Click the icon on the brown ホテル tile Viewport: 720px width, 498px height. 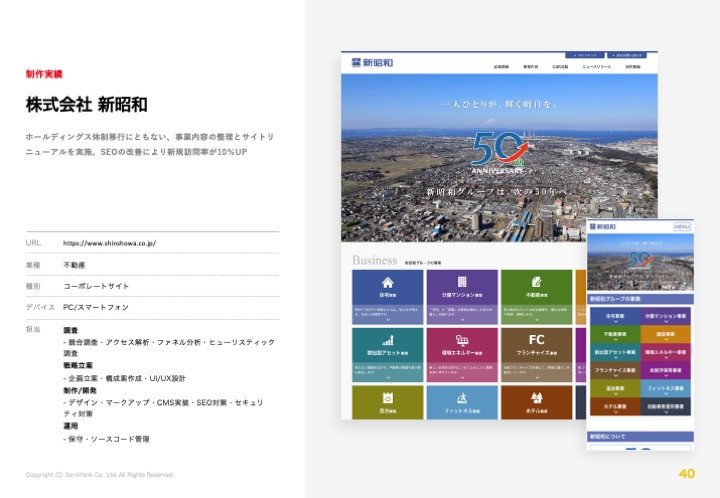tap(536, 397)
